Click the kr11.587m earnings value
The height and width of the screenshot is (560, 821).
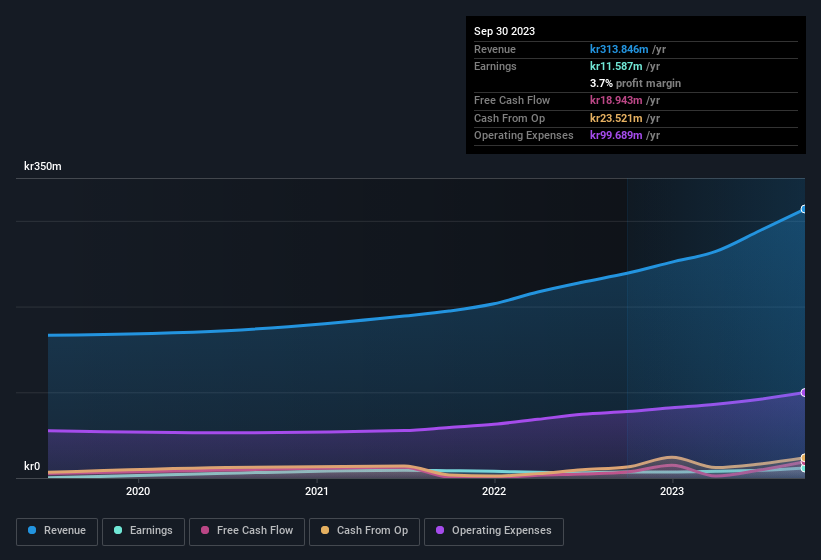pos(616,66)
